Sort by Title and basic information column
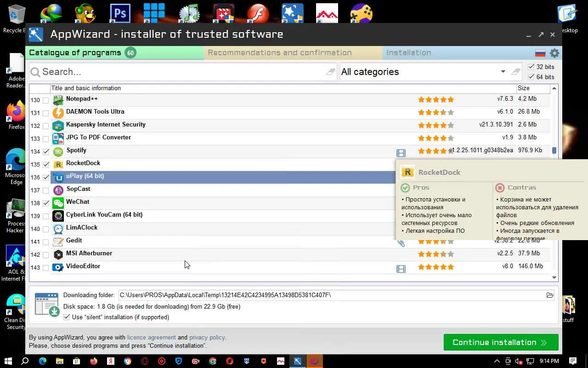This screenshot has height=368, width=588. [283, 88]
